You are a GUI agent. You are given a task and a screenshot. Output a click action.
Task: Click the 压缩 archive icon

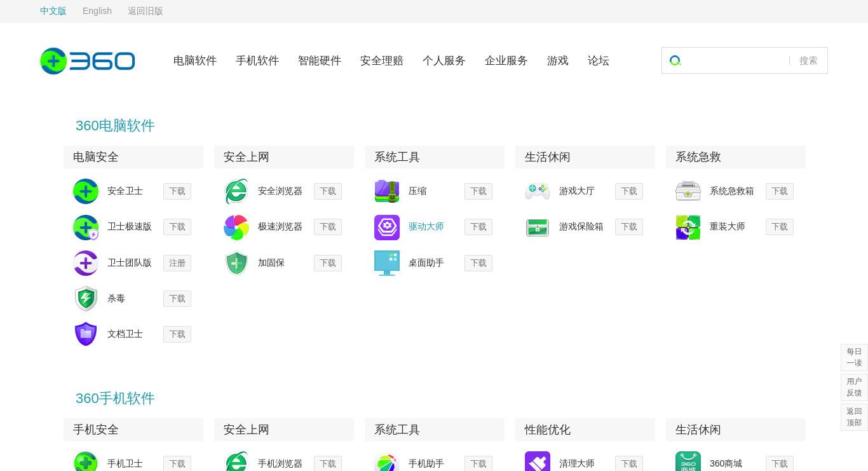point(387,191)
